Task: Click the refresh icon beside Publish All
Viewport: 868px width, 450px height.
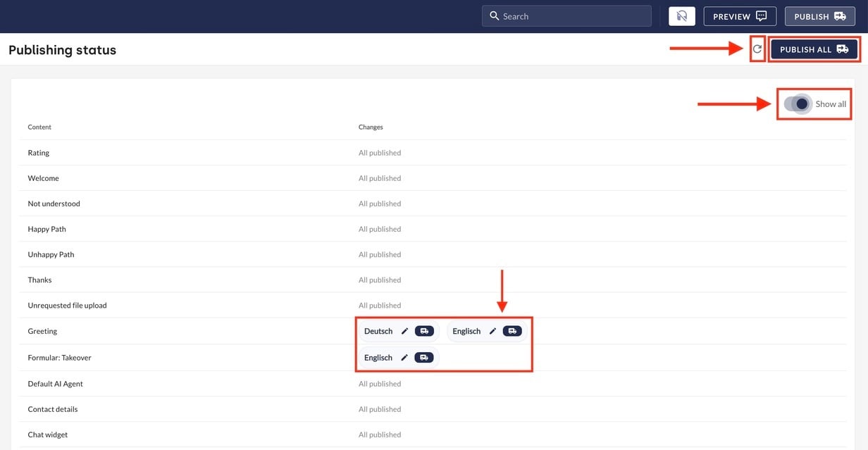Action: click(757, 49)
